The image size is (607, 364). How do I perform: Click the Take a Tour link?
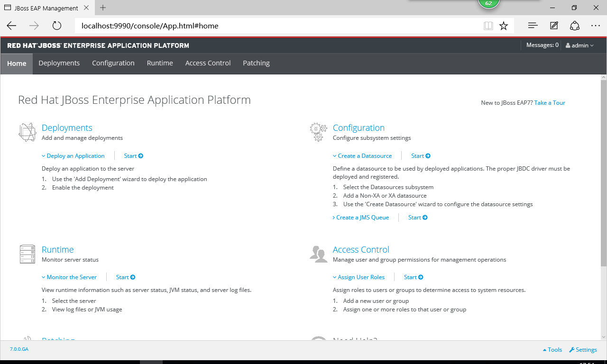(x=550, y=103)
